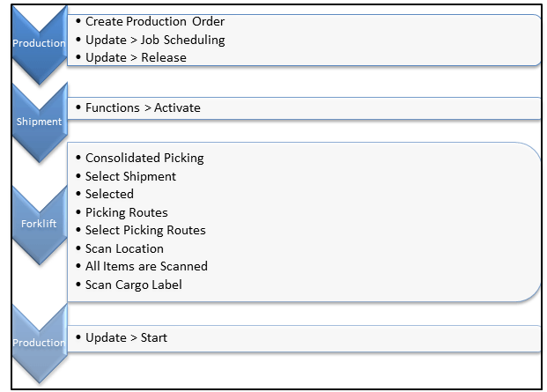Screen dimensions: 547x392
Task: Select the Functions > Activate step
Action: [143, 107]
